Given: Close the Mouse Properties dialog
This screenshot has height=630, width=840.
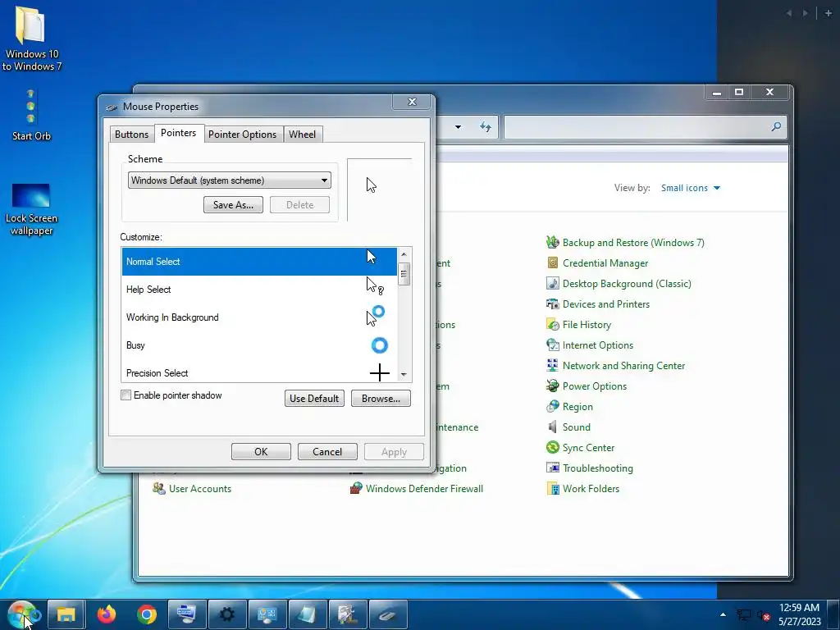Looking at the screenshot, I should point(412,102).
